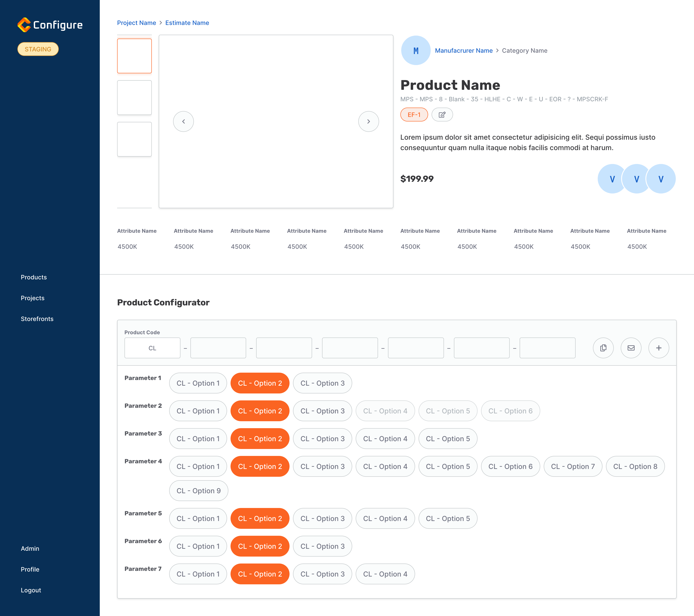Image resolution: width=694 pixels, height=616 pixels.
Task: Click the Product Code label
Action: [x=142, y=333]
